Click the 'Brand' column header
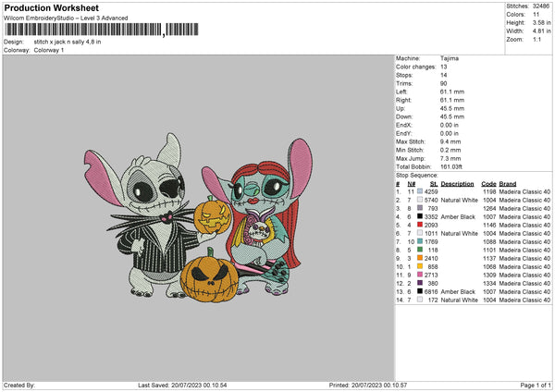 pyautogui.click(x=508, y=184)
